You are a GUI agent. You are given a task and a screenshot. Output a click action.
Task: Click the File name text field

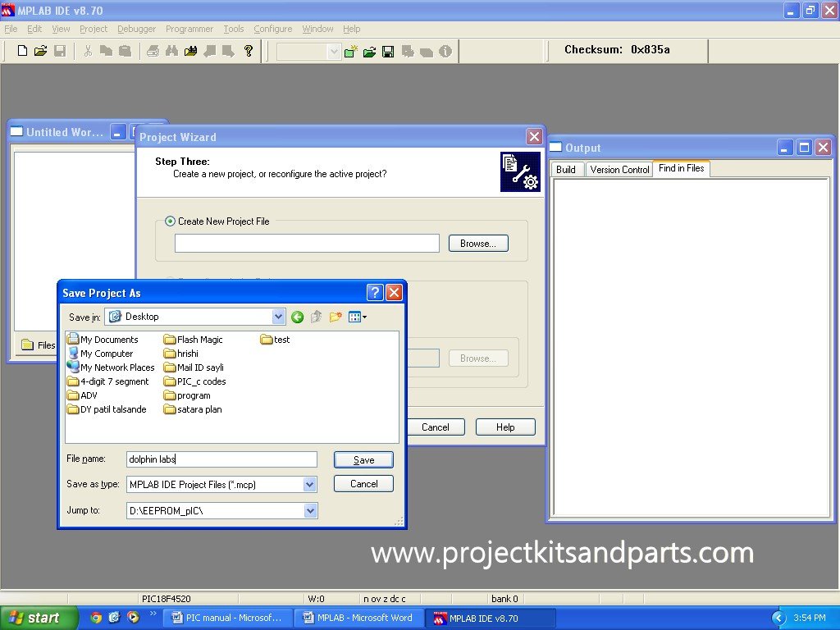(x=221, y=459)
